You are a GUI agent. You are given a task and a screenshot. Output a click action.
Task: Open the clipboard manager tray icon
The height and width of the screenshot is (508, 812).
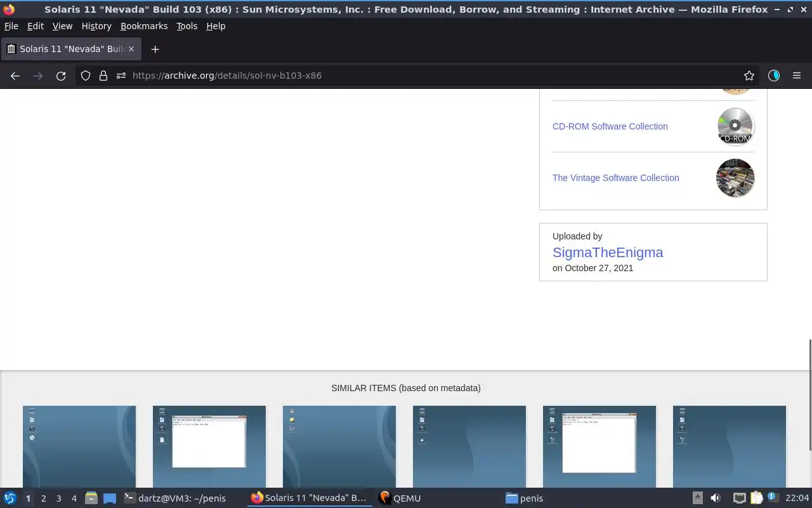(x=756, y=498)
